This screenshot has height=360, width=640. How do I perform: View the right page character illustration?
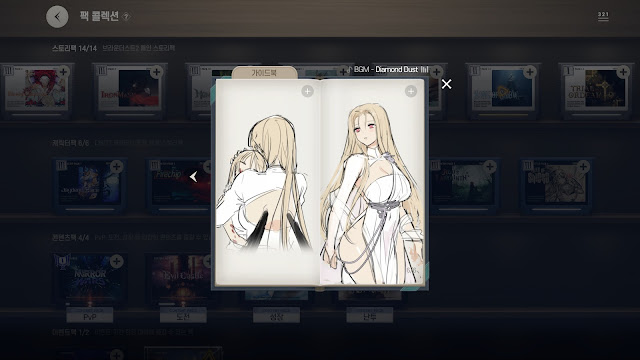click(372, 192)
